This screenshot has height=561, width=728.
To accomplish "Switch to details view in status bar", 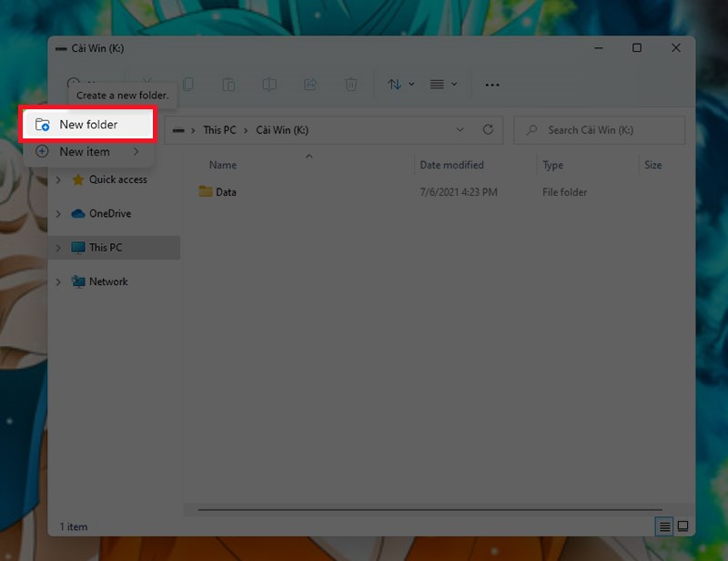I will [664, 526].
